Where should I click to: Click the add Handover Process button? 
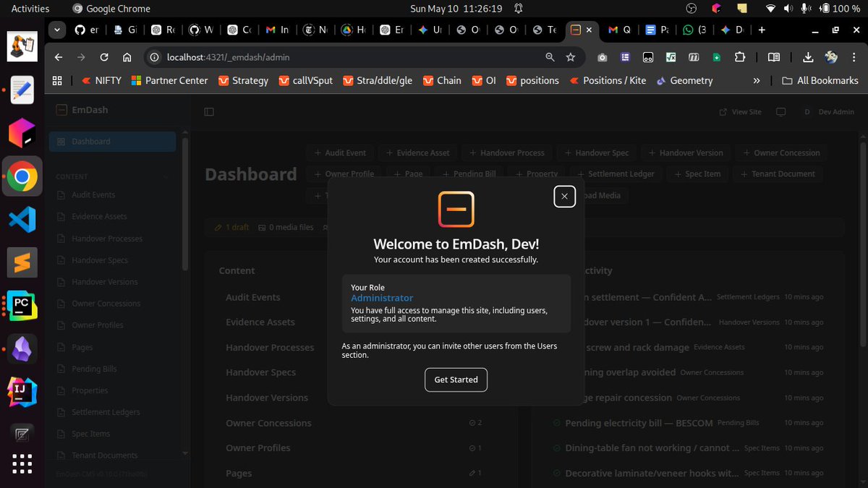(507, 153)
